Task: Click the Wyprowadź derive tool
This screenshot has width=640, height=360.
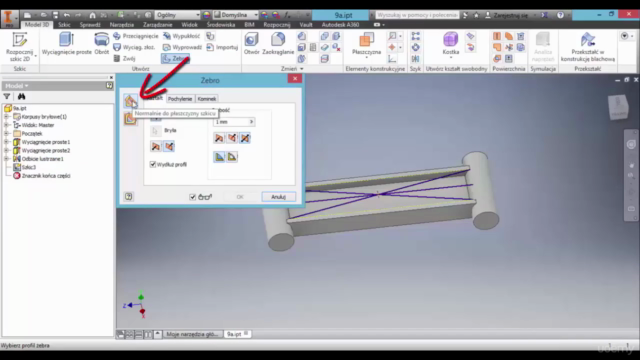Action: point(182,47)
